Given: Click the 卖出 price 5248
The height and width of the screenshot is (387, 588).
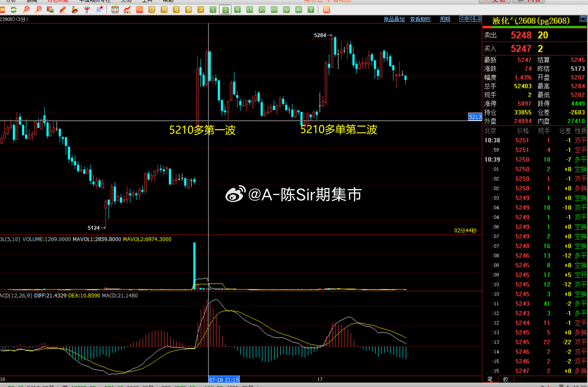Looking at the screenshot, I should 521,35.
